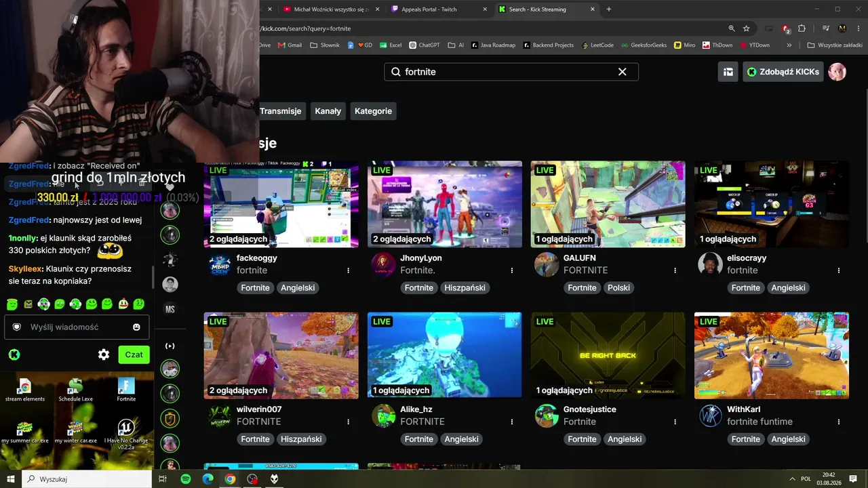868x488 pixels.
Task: Open the Java Roadmap bookmark
Action: point(492,45)
